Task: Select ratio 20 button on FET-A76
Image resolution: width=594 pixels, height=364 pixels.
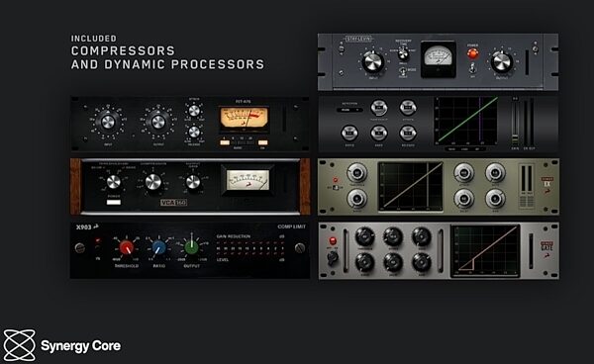Action: (250, 142)
